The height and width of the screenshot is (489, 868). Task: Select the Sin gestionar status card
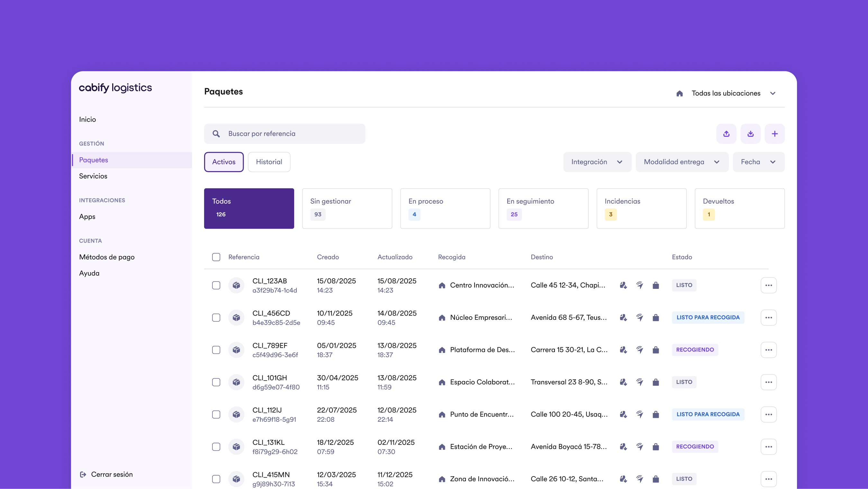(x=347, y=208)
